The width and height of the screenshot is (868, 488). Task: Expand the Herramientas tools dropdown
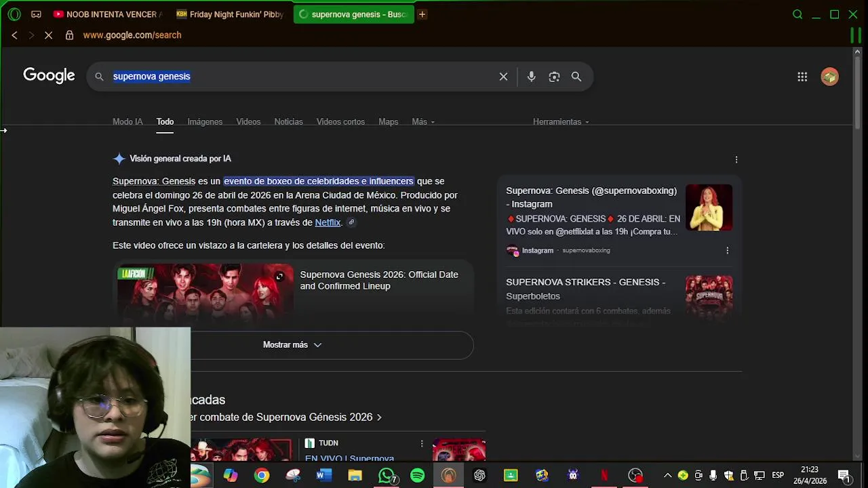point(561,122)
